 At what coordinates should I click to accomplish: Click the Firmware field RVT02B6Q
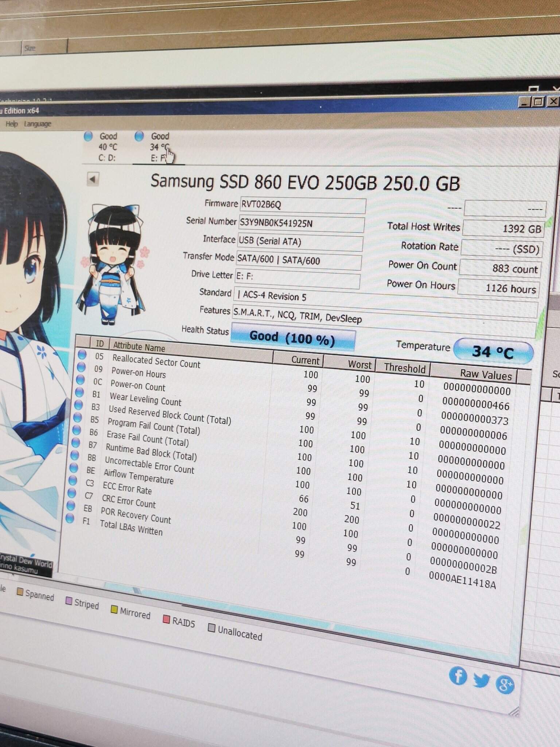302,205
